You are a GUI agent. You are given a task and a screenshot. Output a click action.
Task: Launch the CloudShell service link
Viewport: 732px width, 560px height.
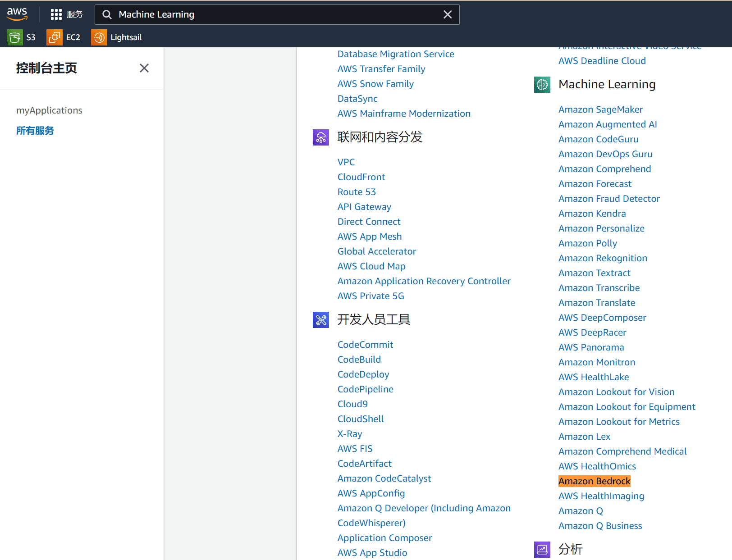(361, 419)
